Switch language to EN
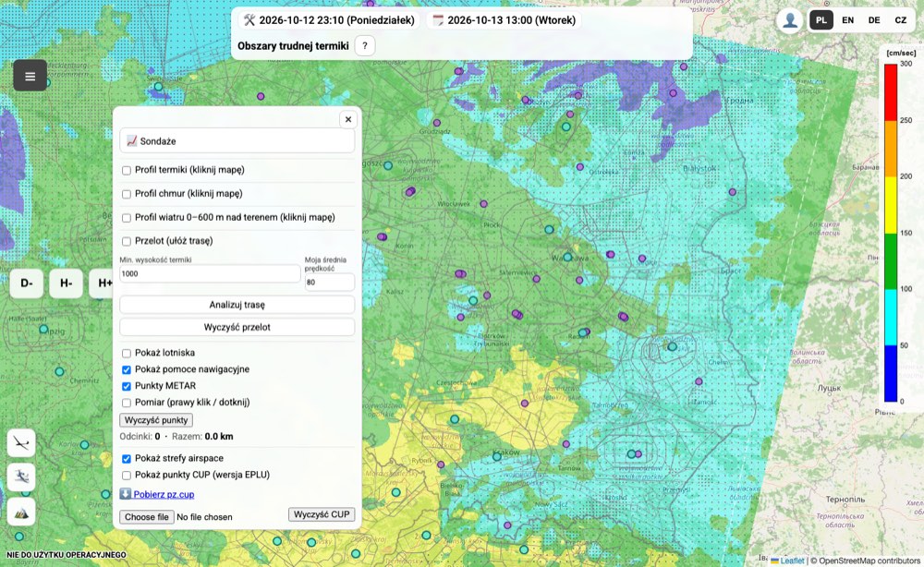The image size is (924, 567). (847, 20)
